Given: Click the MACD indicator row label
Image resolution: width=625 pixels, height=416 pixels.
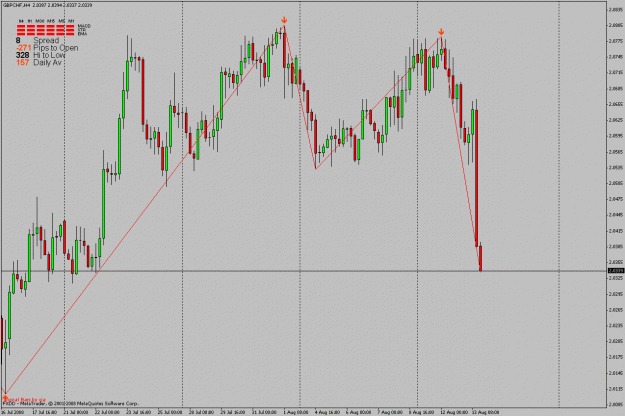Looking at the screenshot, I should (x=84, y=26).
